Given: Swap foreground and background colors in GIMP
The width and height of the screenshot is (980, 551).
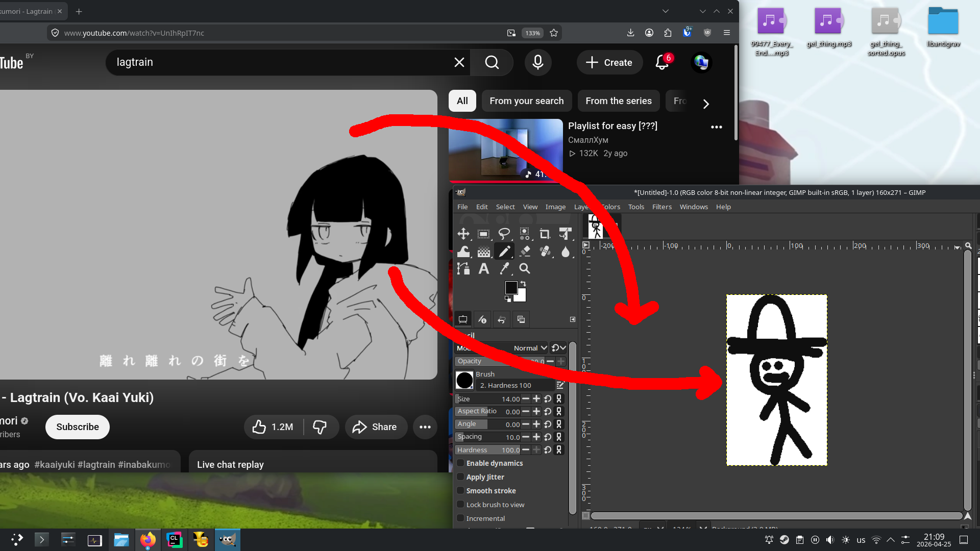Looking at the screenshot, I should point(523,284).
